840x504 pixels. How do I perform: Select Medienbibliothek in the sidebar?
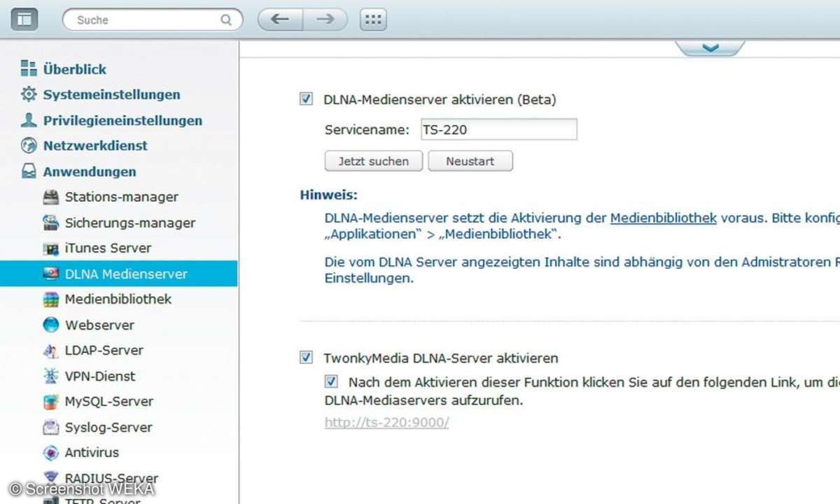pos(118,299)
